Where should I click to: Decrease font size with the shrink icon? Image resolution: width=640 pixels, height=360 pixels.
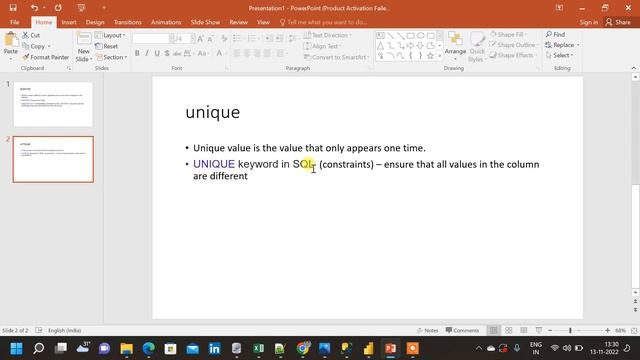210,39
